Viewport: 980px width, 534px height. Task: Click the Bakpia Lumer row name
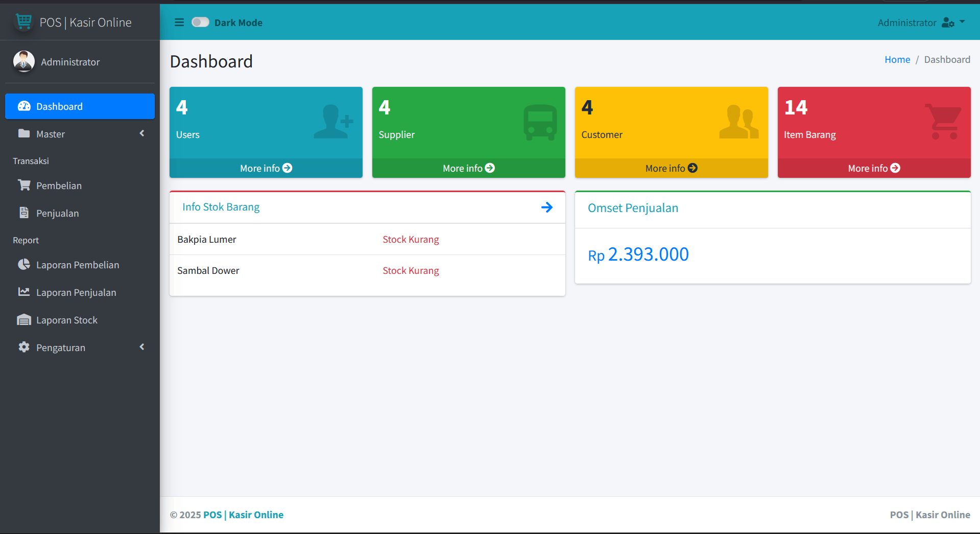point(207,239)
